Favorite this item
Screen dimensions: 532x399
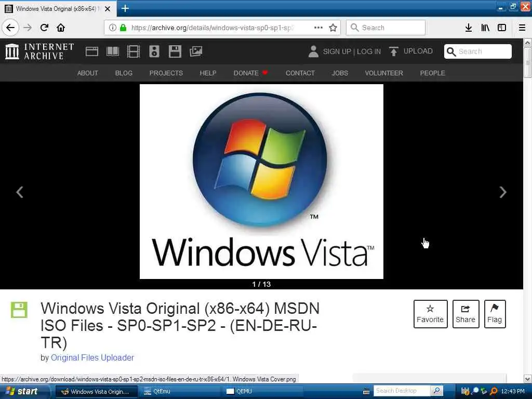coord(430,314)
